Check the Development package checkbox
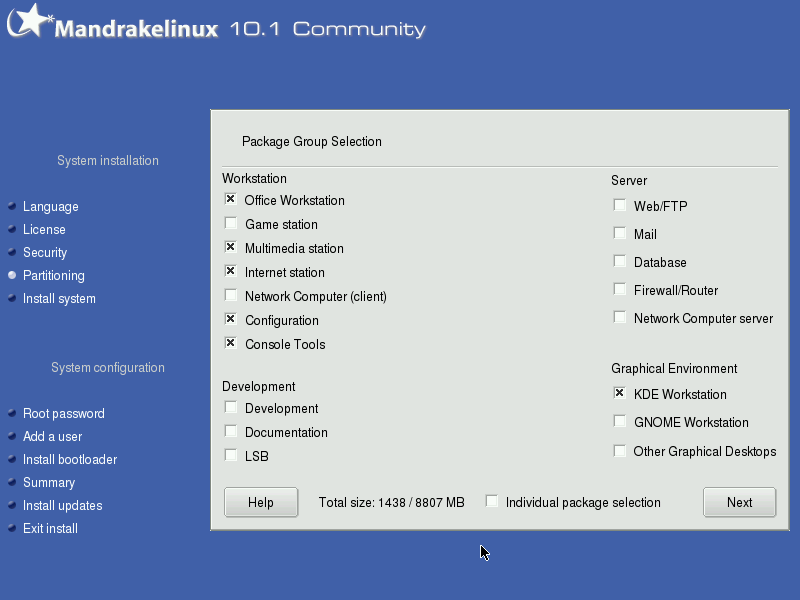 tap(231, 407)
